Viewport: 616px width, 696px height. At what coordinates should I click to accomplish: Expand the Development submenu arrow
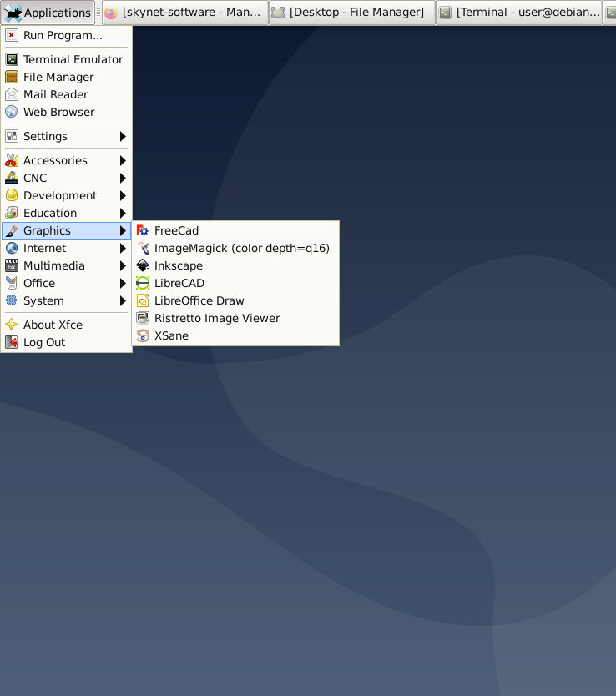[123, 195]
